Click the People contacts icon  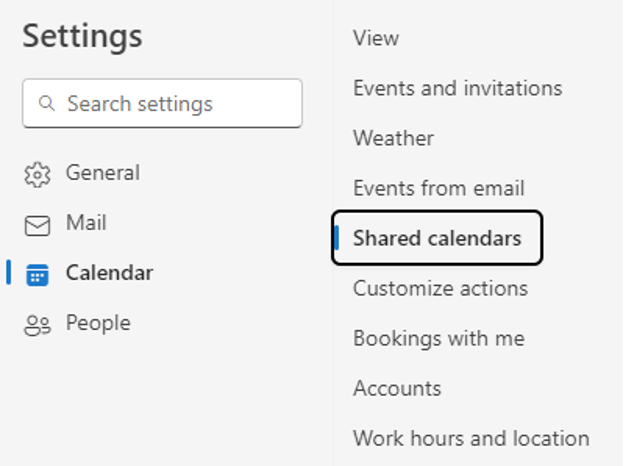click(x=37, y=325)
